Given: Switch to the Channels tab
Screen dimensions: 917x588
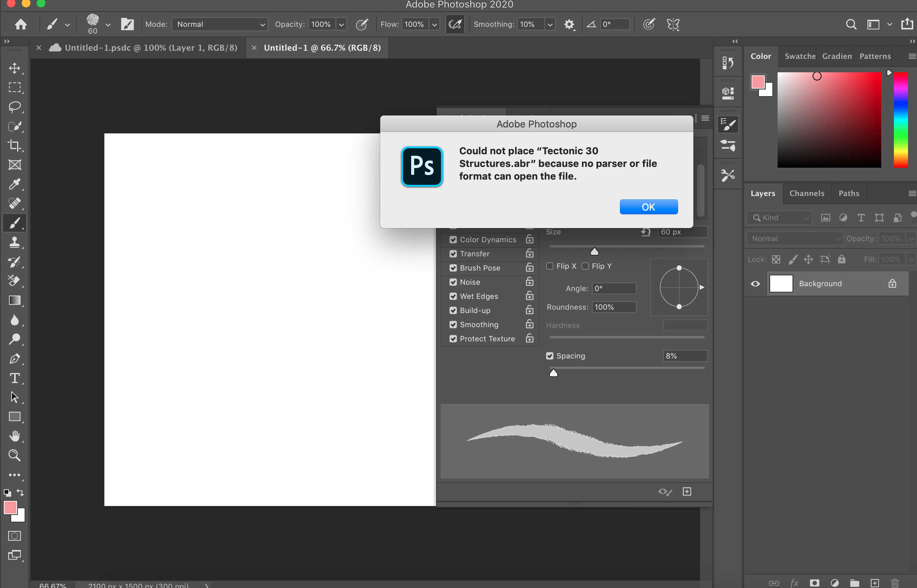Looking at the screenshot, I should tap(807, 193).
